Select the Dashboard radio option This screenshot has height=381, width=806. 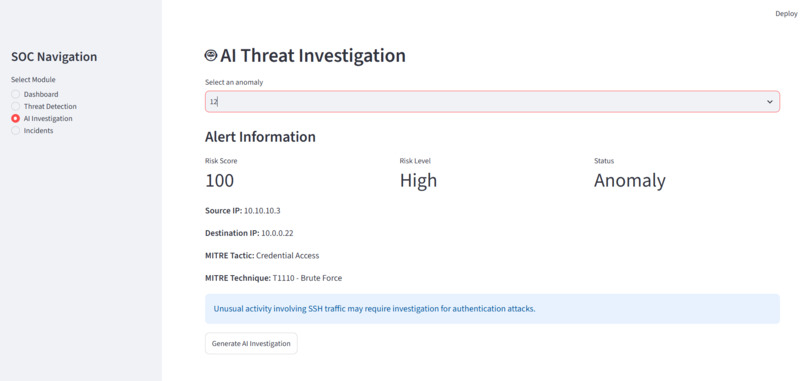coord(35,94)
